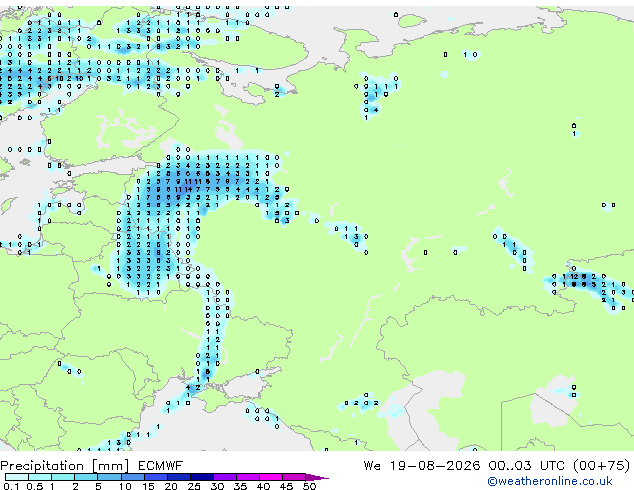Image resolution: width=634 pixels, height=490 pixels.
Task: Click the "50" legend scale value
Action: (310, 486)
